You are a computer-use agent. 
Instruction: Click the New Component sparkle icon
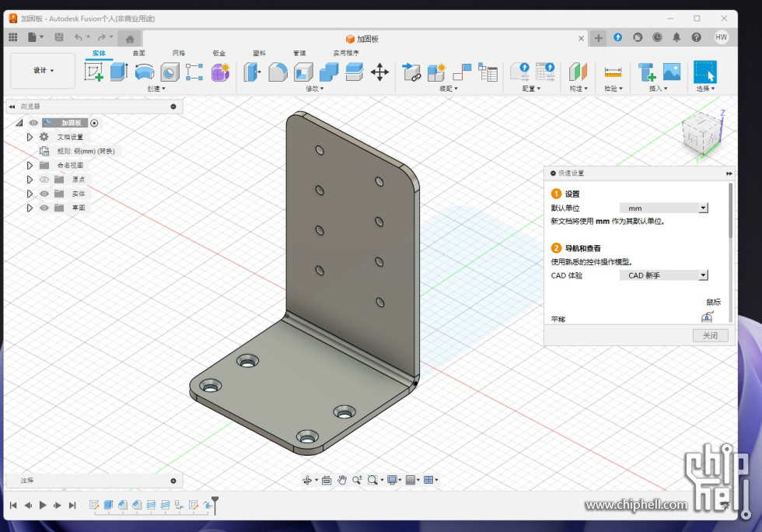point(436,72)
